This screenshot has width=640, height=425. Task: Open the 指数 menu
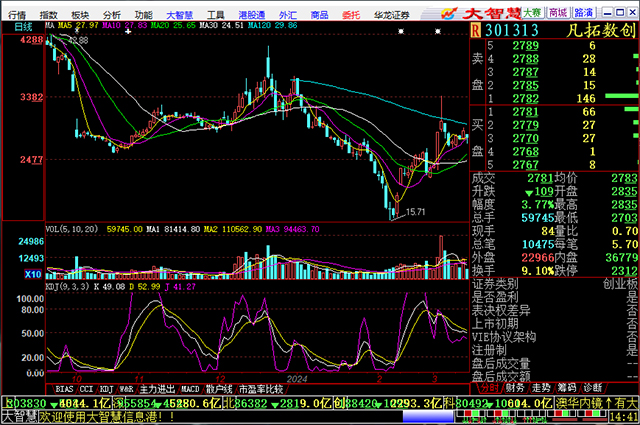pos(49,15)
